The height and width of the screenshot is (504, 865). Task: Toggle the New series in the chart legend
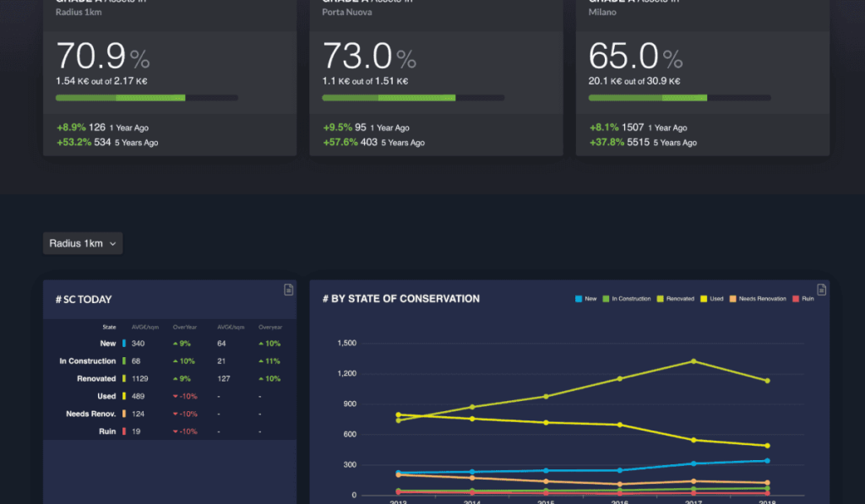coord(585,299)
